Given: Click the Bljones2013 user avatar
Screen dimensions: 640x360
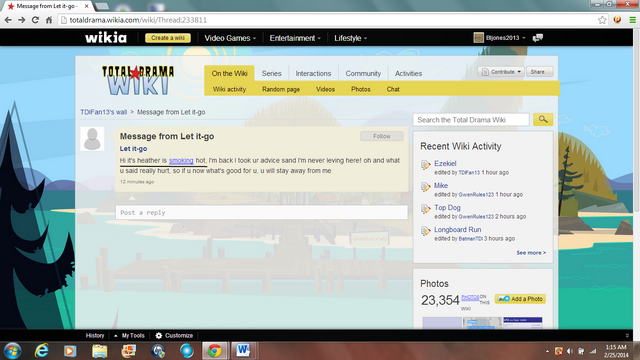Looking at the screenshot, I should coord(478,38).
